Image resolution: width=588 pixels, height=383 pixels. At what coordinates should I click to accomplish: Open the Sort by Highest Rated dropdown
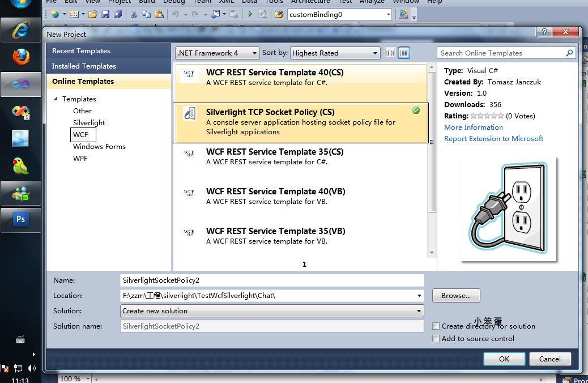[335, 53]
